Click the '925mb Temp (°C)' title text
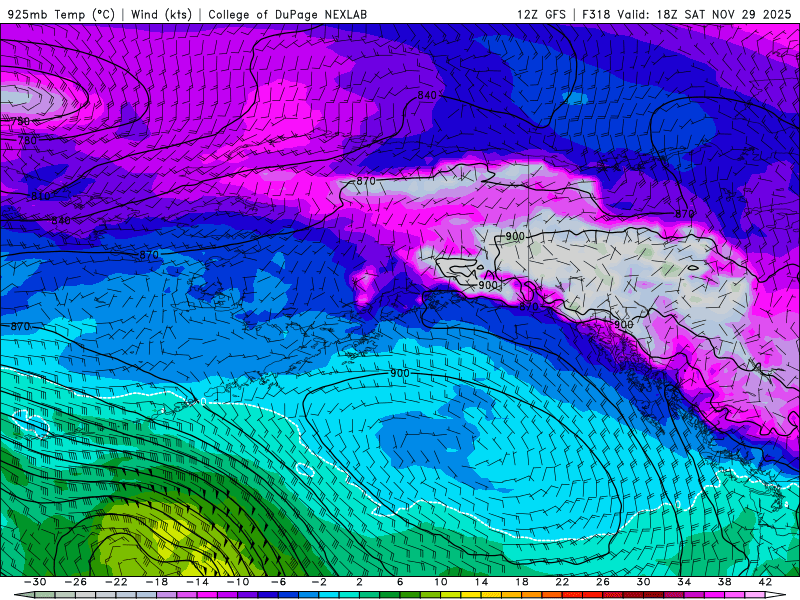The image size is (800, 600). point(62,14)
